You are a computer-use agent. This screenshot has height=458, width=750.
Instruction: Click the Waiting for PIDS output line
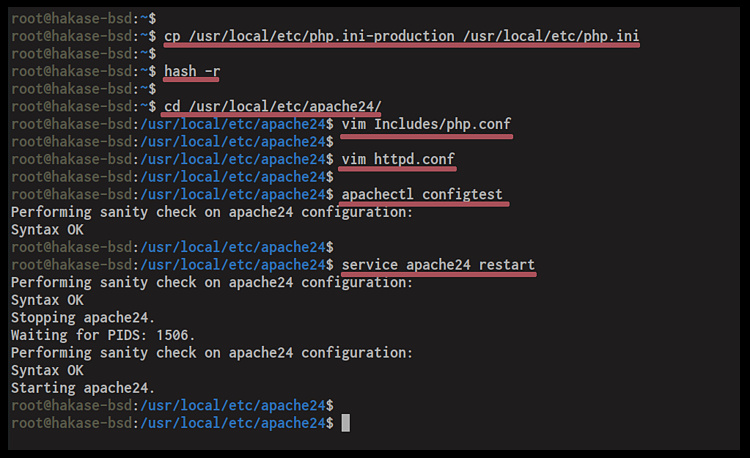pyautogui.click(x=102, y=335)
